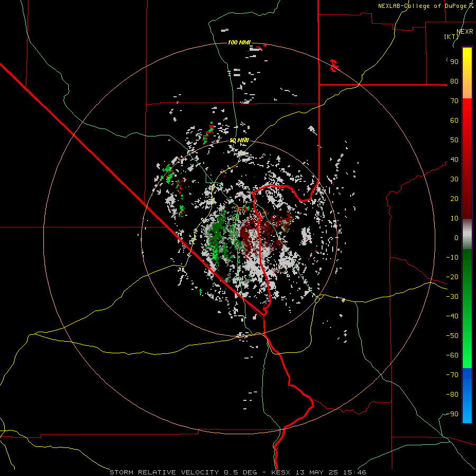Click the -90 value on velocity scale
Screen dimensions: 476x476
(x=452, y=414)
